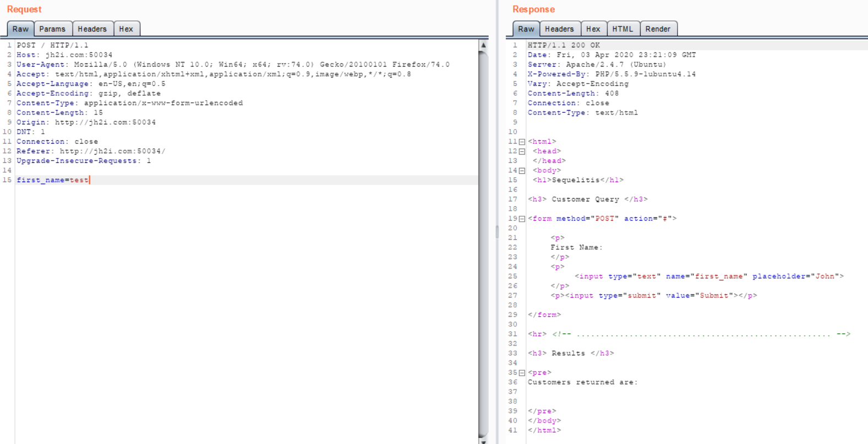Click the HTTP/1.1 200 OK status line
The image size is (868, 444).
click(x=564, y=45)
